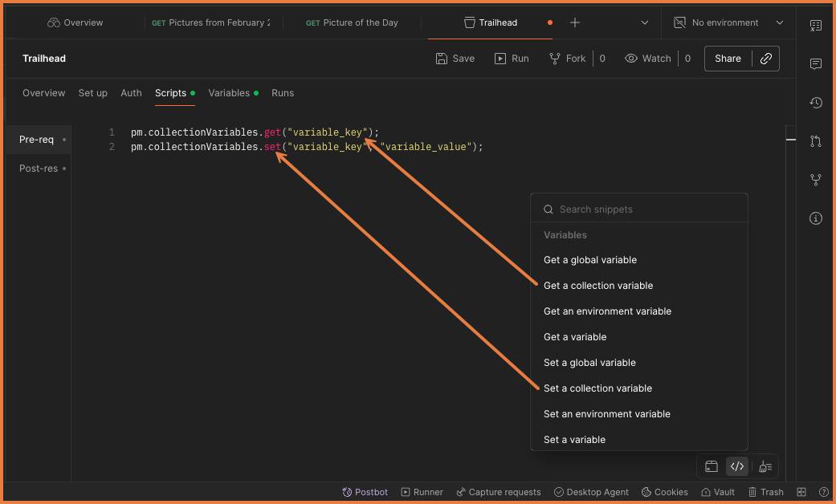This screenshot has width=836, height=504.
Task: Click the Run play icon
Action: [x=500, y=59]
